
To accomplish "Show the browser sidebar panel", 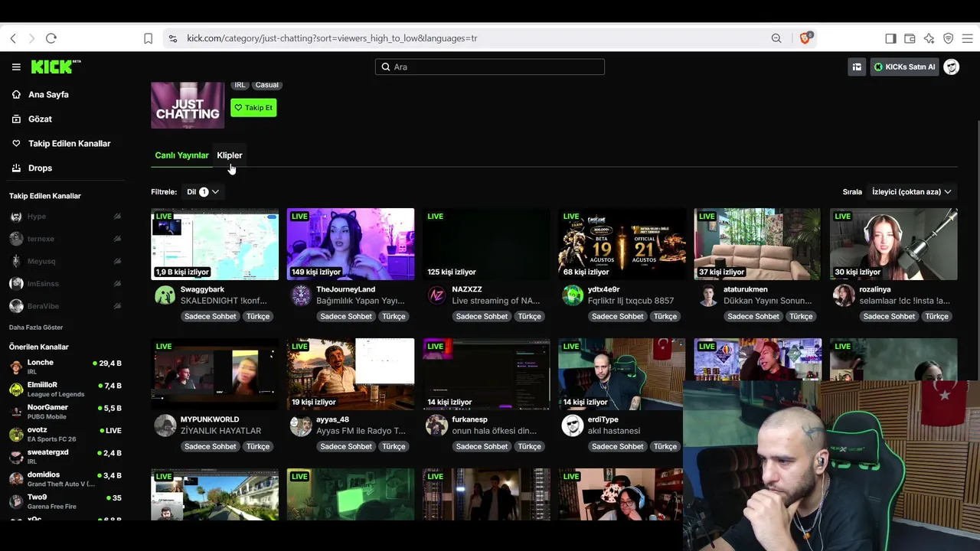I will tap(890, 38).
